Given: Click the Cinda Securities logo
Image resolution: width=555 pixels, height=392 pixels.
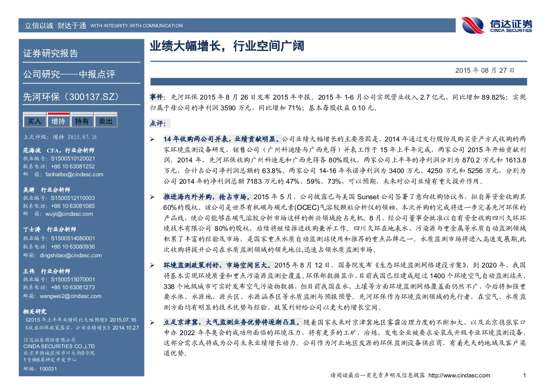Looking at the screenshot, I should (497, 25).
